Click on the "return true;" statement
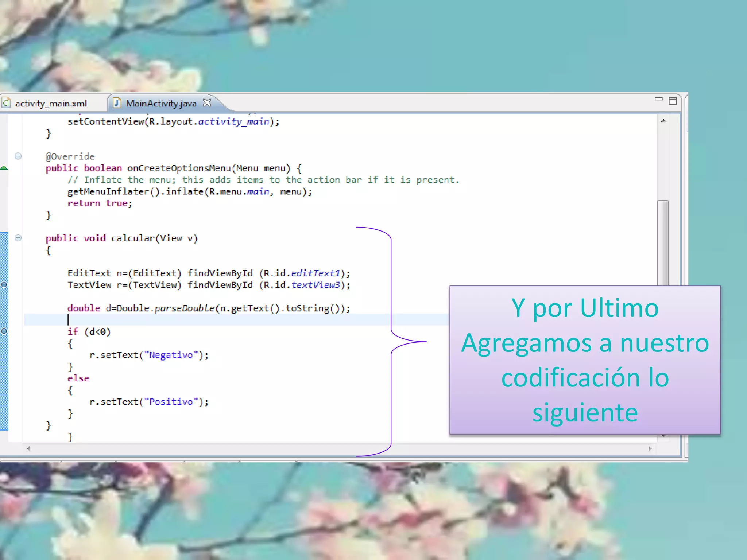 100,203
